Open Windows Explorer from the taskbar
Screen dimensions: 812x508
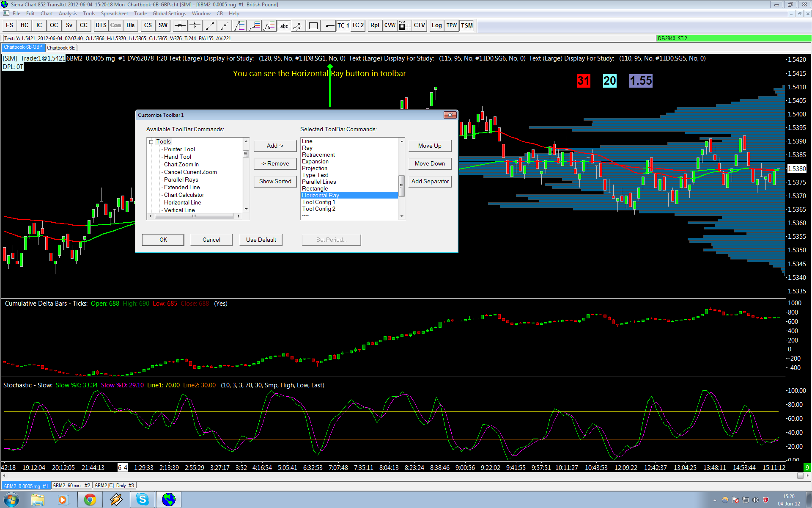click(x=38, y=500)
